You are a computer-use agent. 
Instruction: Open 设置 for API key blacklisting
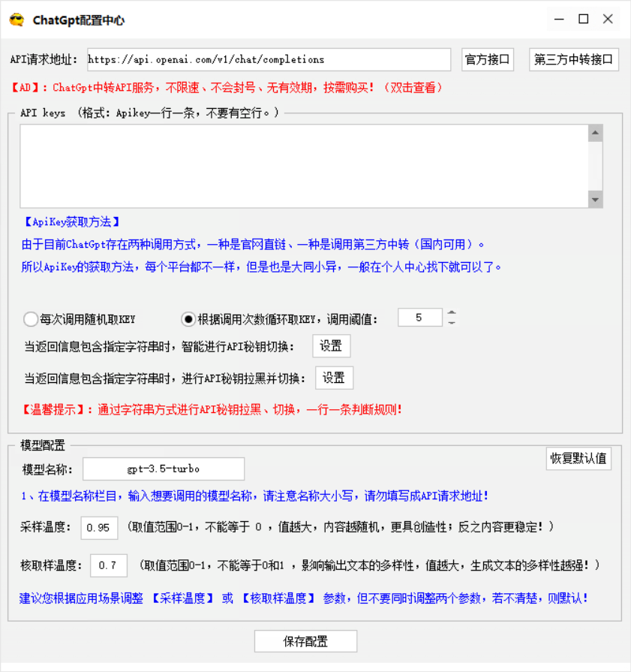pyautogui.click(x=334, y=378)
